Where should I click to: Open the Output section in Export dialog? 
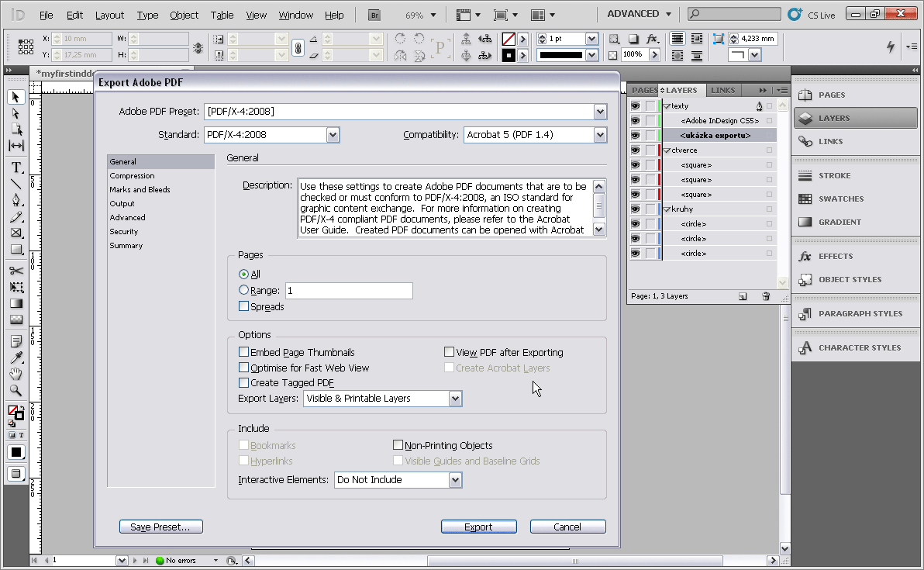(122, 204)
